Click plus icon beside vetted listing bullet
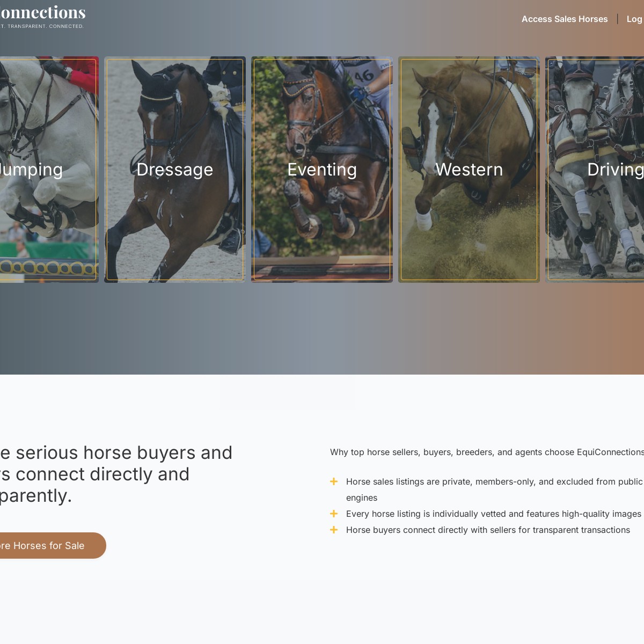The image size is (644, 644). [x=334, y=514]
